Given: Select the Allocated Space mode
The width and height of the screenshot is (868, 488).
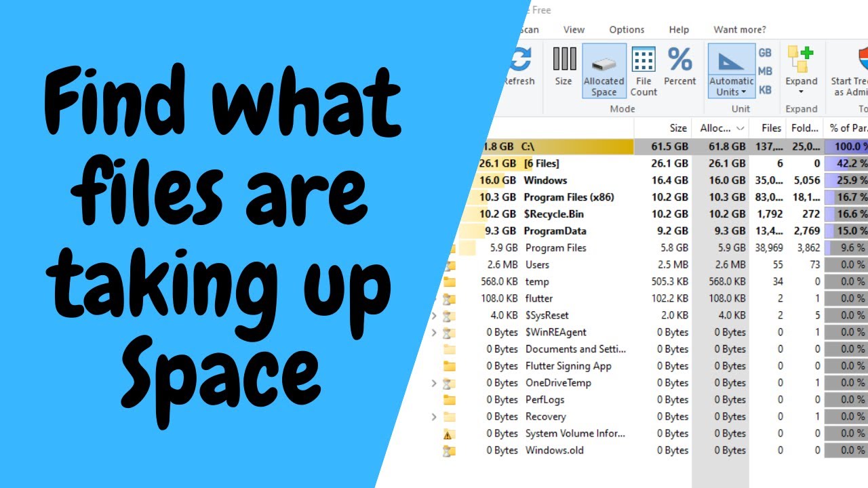Looking at the screenshot, I should coord(604,71).
